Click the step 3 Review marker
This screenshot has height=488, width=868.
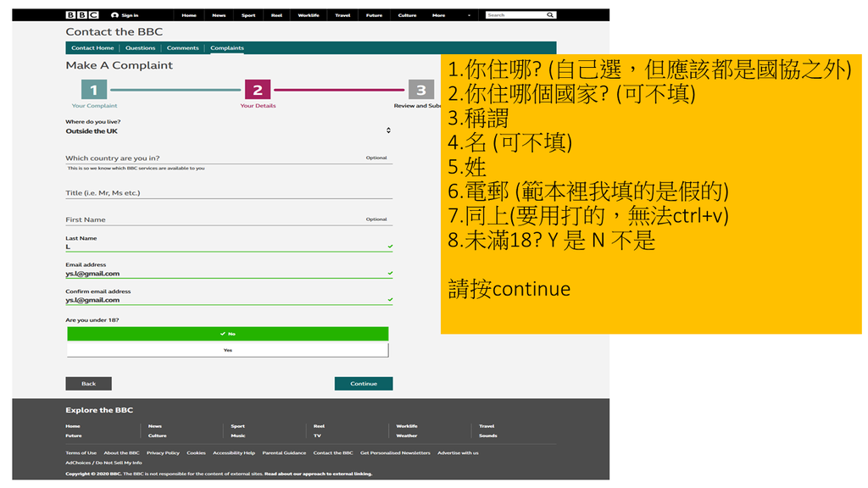point(420,90)
